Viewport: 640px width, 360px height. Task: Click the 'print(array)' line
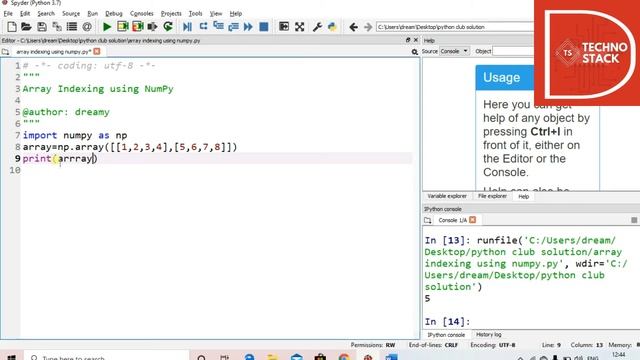click(60, 159)
